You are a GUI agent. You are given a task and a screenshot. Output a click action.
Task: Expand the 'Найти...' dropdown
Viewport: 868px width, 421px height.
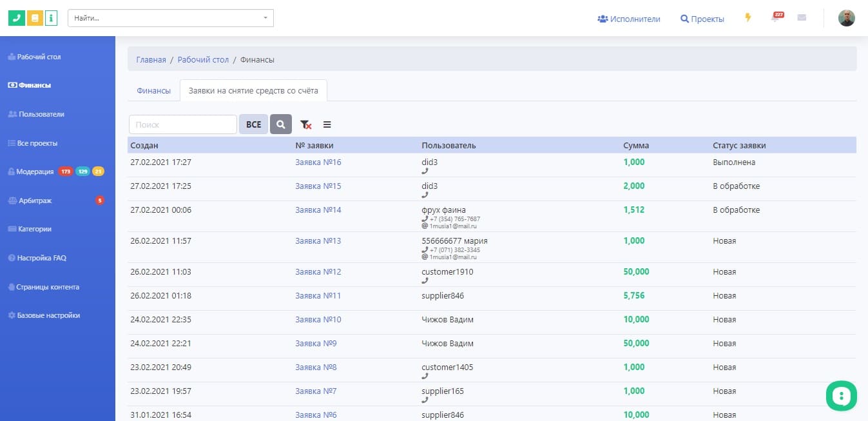265,18
